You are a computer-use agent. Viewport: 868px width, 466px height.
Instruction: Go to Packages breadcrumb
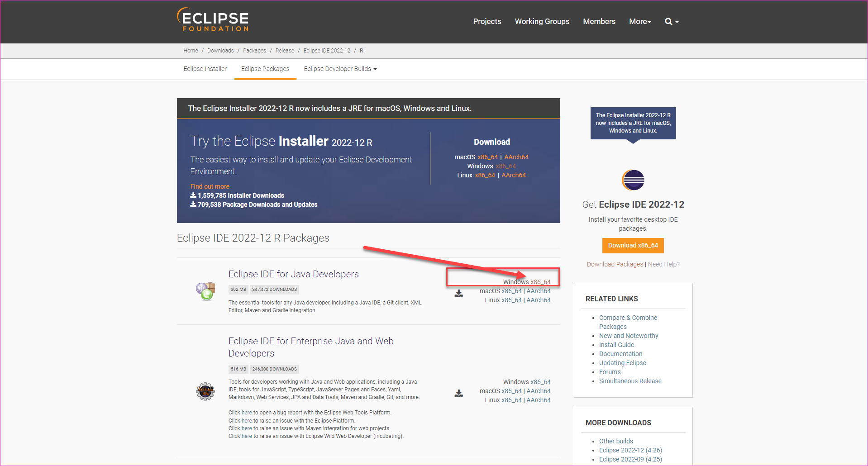point(254,51)
